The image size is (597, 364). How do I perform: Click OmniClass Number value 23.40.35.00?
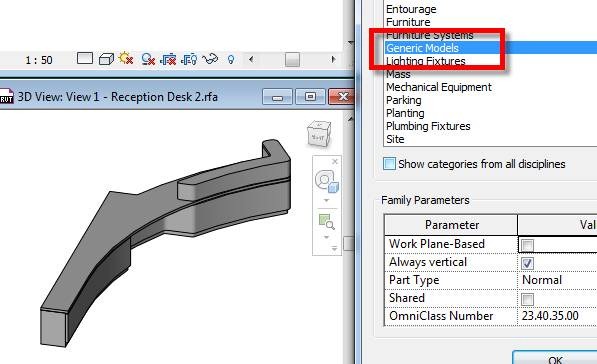pos(550,316)
